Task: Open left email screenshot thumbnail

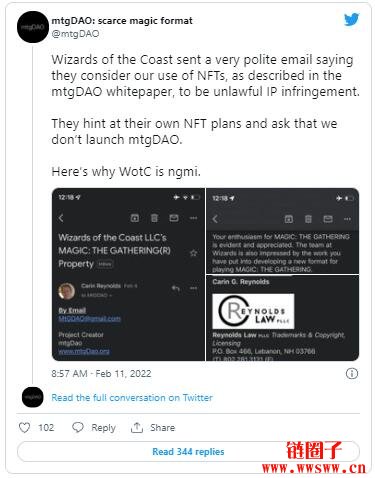Action: pyautogui.click(x=128, y=274)
